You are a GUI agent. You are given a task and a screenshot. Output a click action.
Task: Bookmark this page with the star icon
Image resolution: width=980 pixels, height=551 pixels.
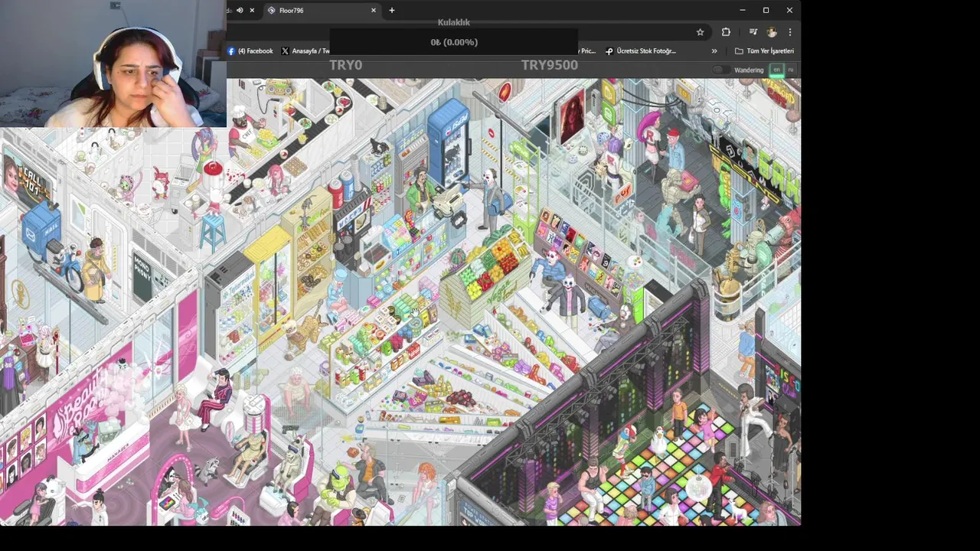(x=700, y=32)
